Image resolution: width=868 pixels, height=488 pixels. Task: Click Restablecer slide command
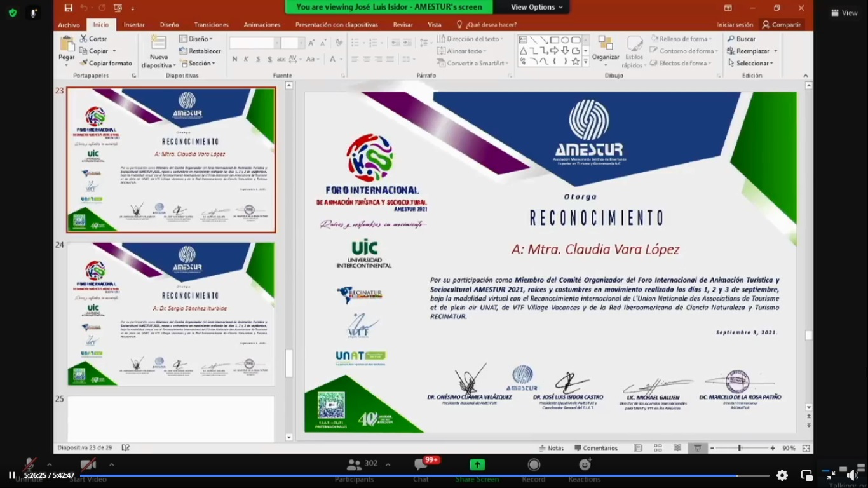[200, 51]
